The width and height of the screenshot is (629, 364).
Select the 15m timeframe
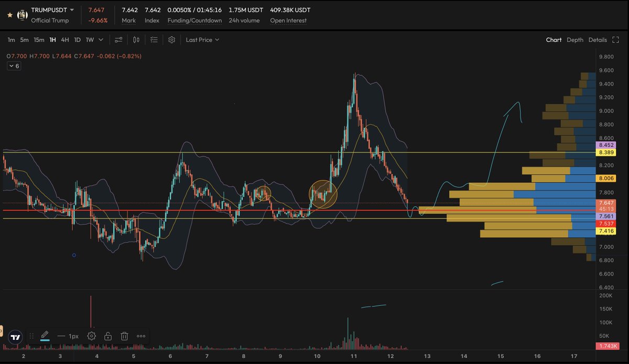pyautogui.click(x=39, y=40)
